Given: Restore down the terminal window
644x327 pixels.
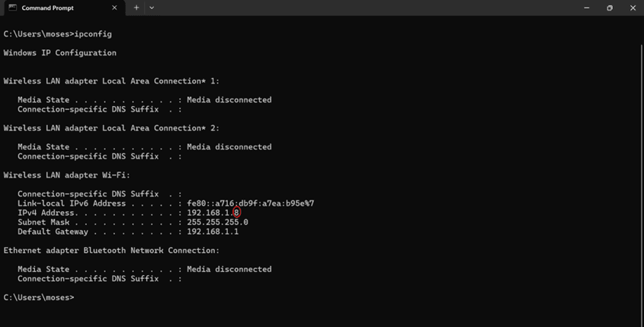Looking at the screenshot, I should [x=610, y=8].
